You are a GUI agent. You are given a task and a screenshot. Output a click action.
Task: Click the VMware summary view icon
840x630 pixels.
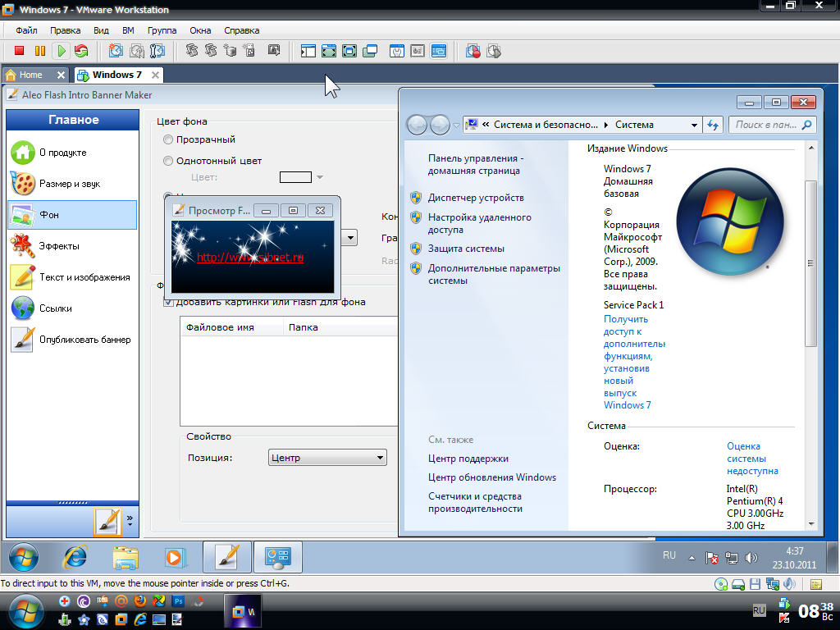click(x=397, y=51)
